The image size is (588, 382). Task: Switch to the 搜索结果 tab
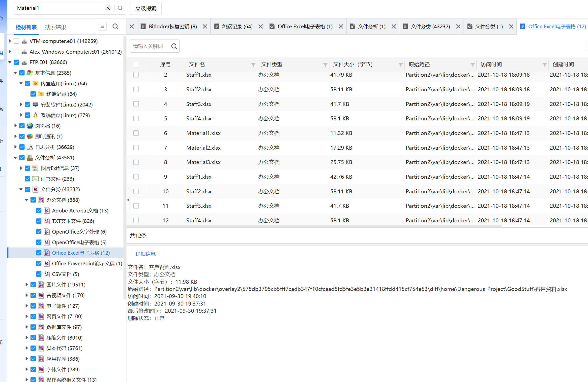click(x=56, y=27)
